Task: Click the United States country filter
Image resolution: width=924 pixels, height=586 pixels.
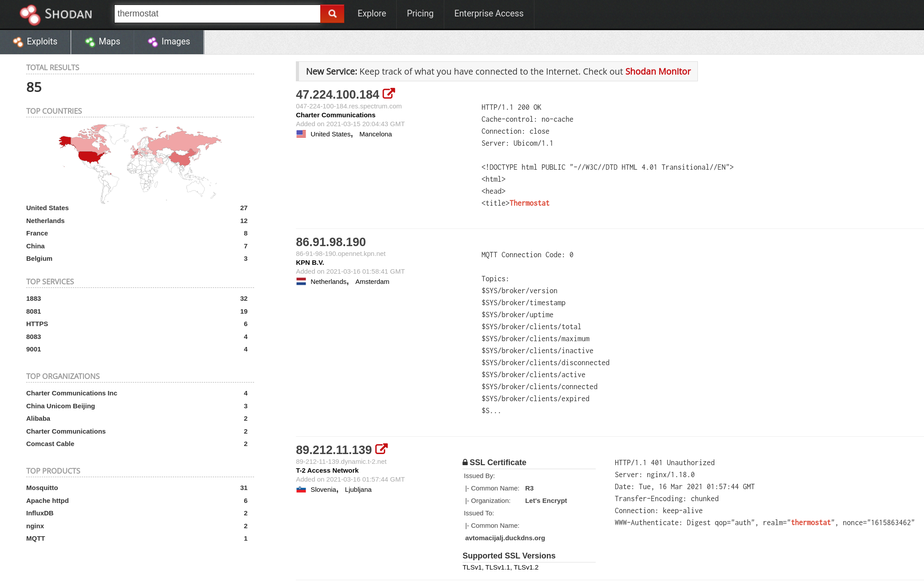Action: pyautogui.click(x=47, y=207)
